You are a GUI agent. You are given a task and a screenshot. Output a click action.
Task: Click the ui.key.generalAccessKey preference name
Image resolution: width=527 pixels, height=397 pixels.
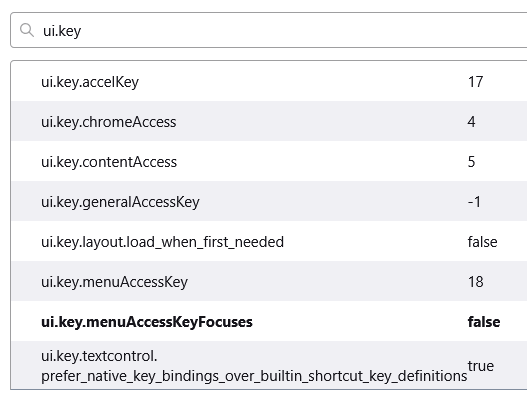point(120,202)
